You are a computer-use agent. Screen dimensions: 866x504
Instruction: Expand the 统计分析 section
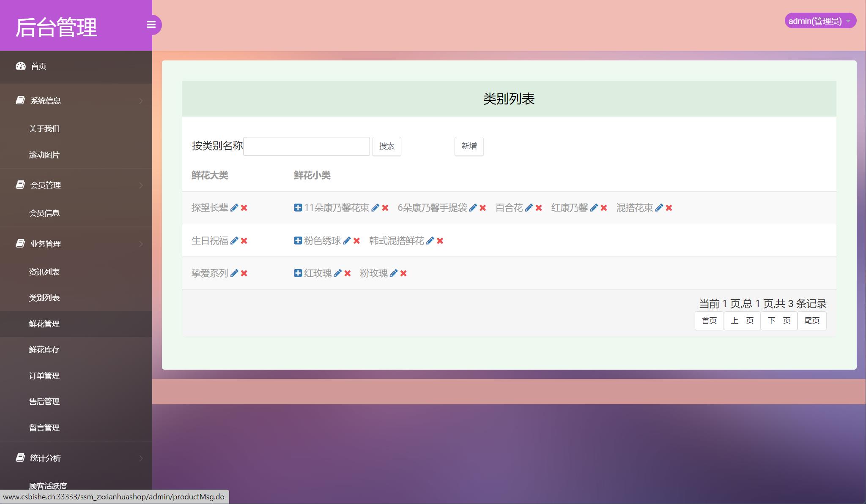[x=45, y=458]
